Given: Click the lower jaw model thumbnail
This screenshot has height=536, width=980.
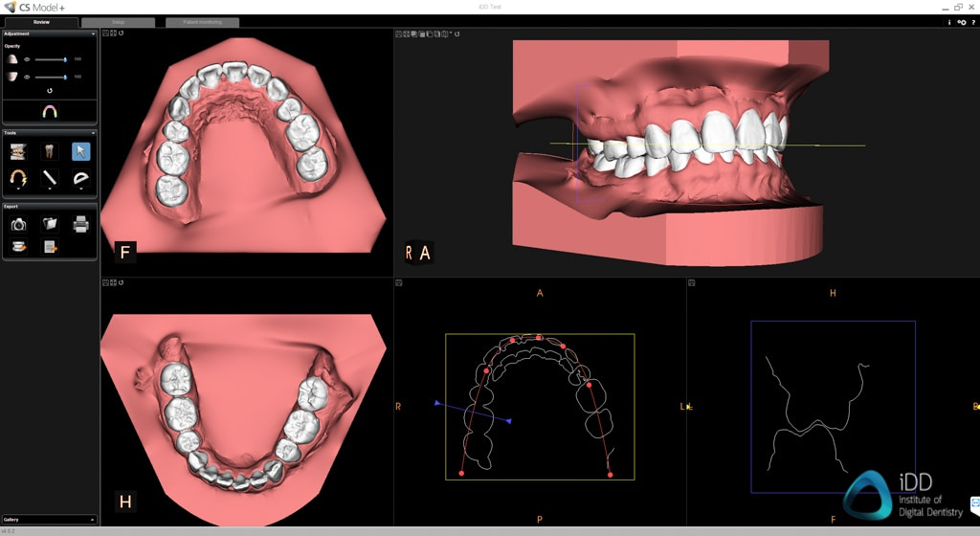Looking at the screenshot, I should (x=11, y=77).
